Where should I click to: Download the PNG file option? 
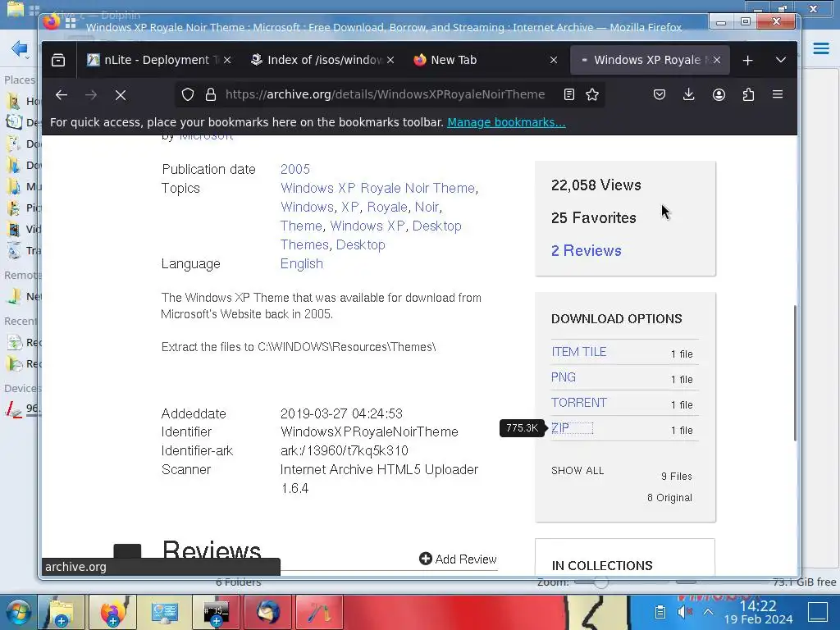(x=563, y=377)
